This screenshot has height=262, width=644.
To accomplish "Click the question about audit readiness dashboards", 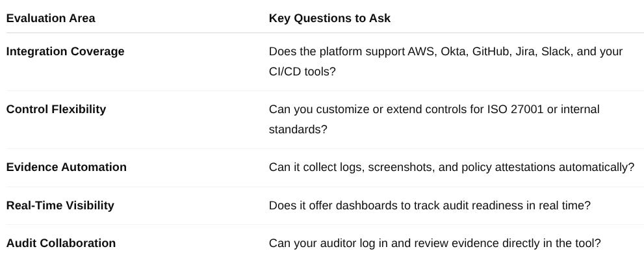I will coord(430,205).
